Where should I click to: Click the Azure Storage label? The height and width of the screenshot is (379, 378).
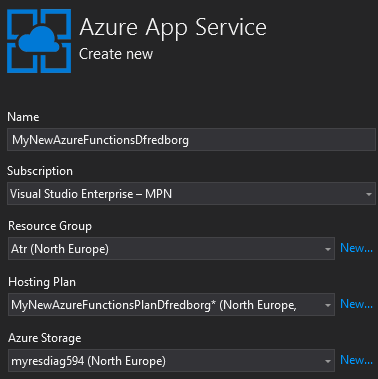[45, 338]
